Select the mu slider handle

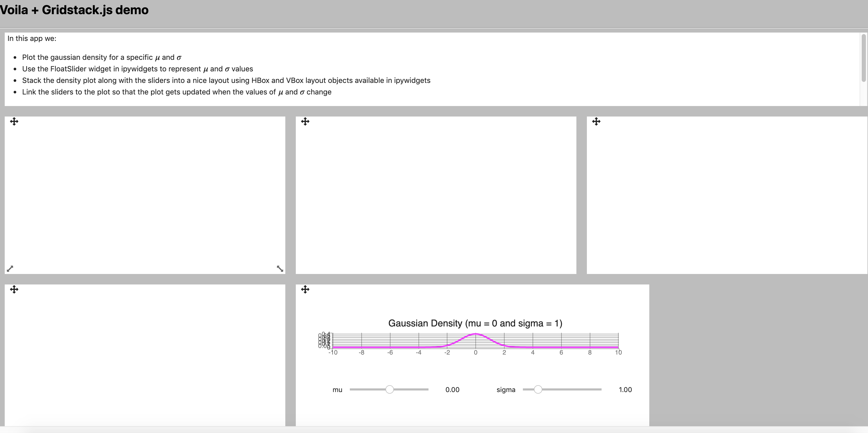(x=390, y=389)
